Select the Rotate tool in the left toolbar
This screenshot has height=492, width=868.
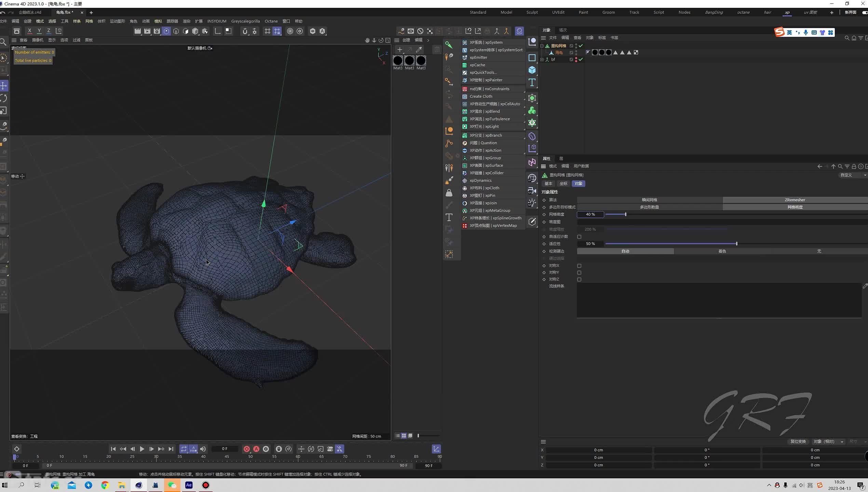coord(4,98)
